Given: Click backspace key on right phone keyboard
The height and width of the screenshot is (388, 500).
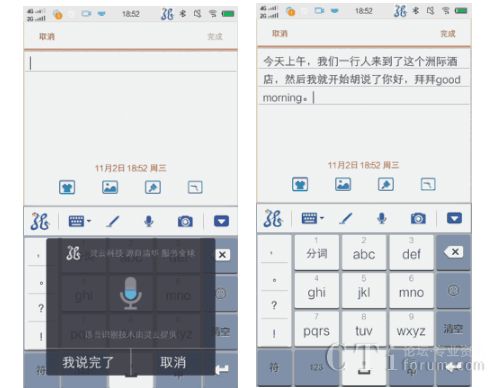Looking at the screenshot, I should pyautogui.click(x=453, y=252).
